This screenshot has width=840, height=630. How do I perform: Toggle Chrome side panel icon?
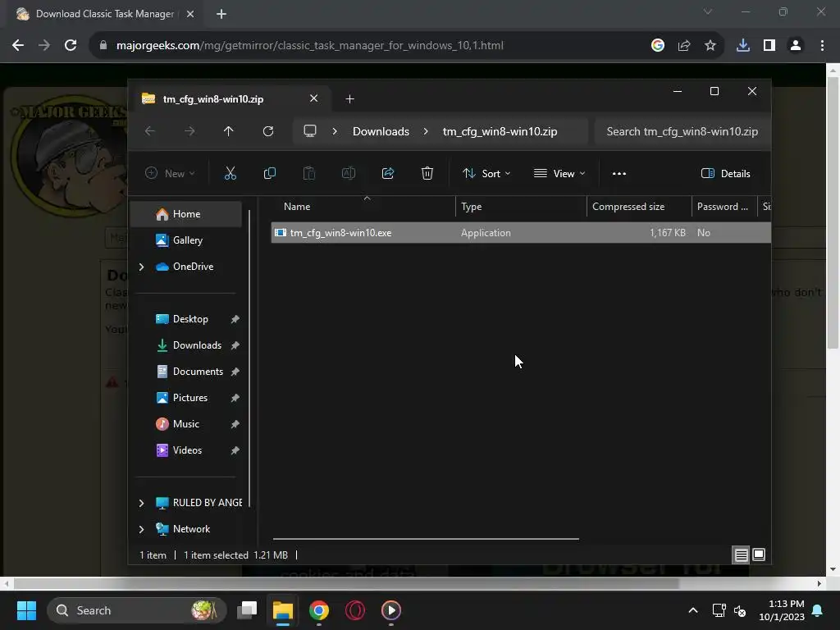click(769, 46)
